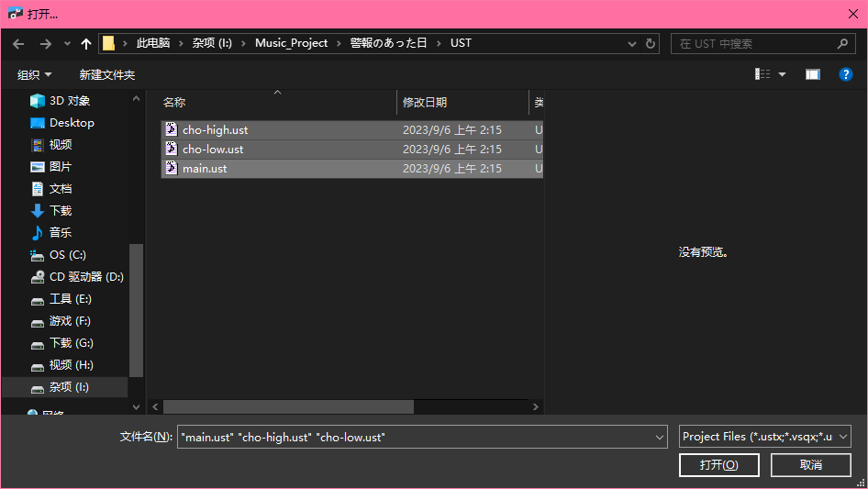Open Desktop in navigation pane
Screen dimensions: 868x489
pyautogui.click(x=72, y=123)
